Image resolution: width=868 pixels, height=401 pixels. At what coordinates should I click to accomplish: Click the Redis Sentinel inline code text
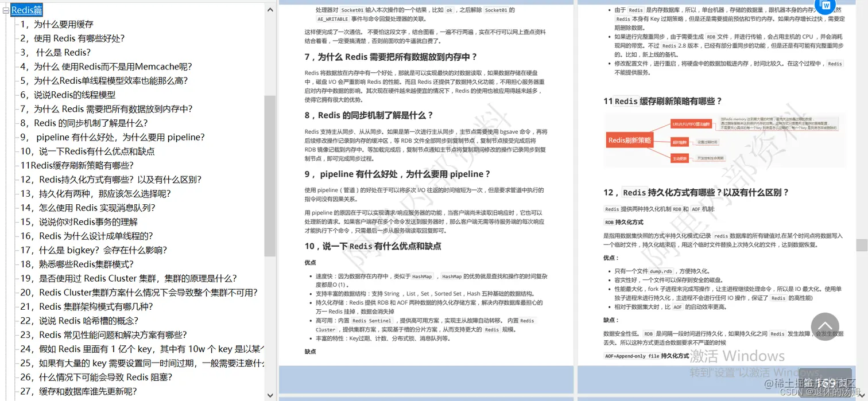click(372, 321)
